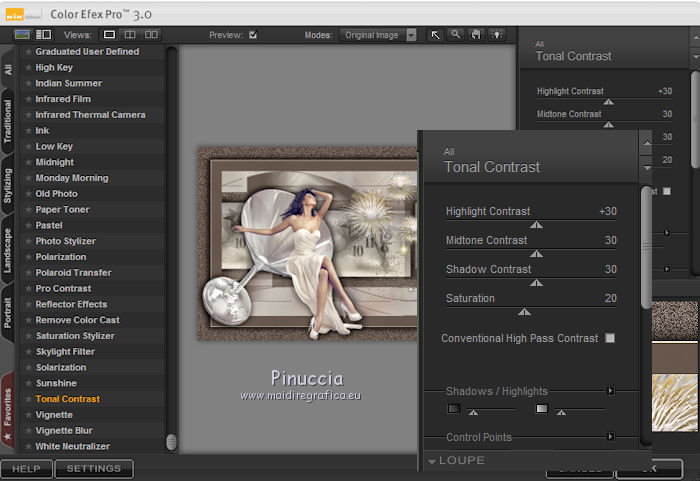Favorite the Vignette filter star
The height and width of the screenshot is (481, 700).
click(28, 415)
